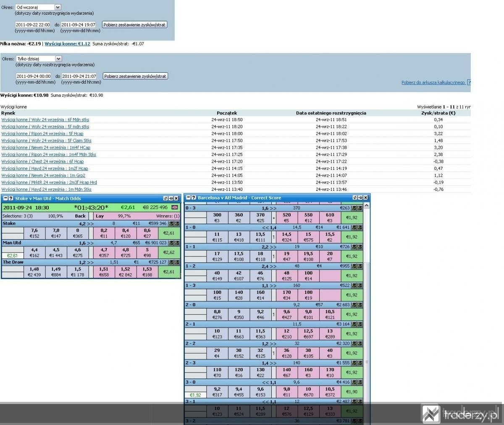Open MrktR 24 września 2m3f Hcap Hrd market
The image size is (504, 425).
point(49,182)
